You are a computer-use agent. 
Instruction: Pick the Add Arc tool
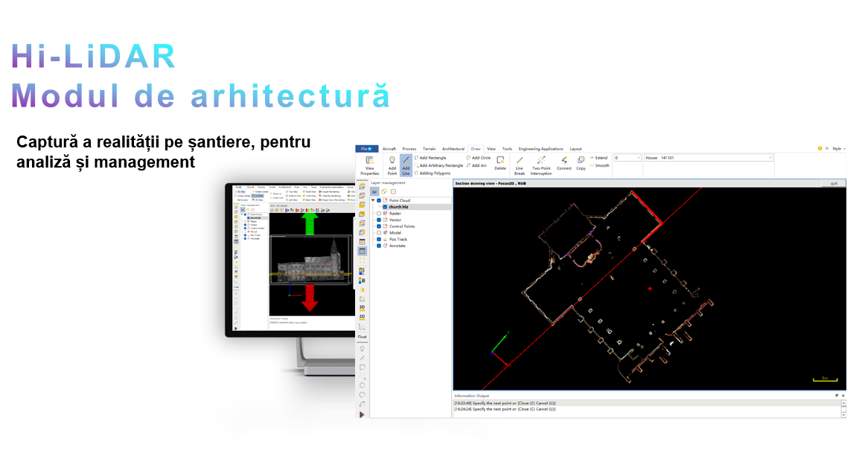click(x=477, y=165)
